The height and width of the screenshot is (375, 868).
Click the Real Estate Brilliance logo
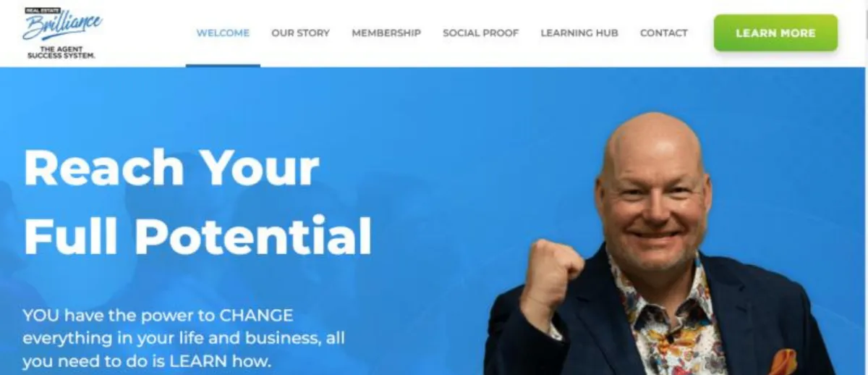(x=62, y=33)
